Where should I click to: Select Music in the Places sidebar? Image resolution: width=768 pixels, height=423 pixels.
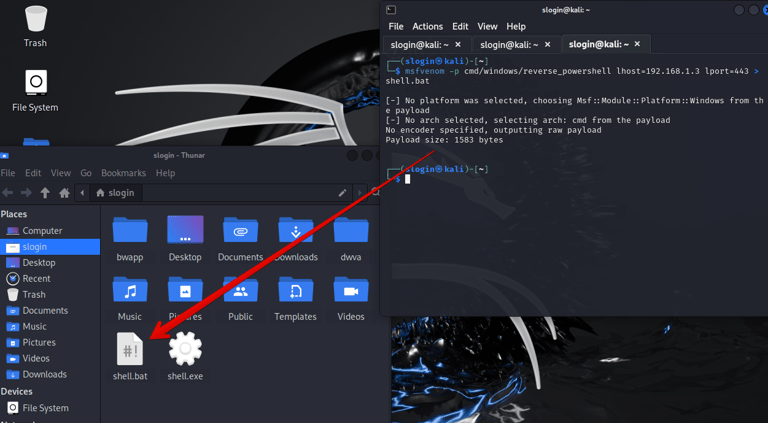click(x=50, y=326)
